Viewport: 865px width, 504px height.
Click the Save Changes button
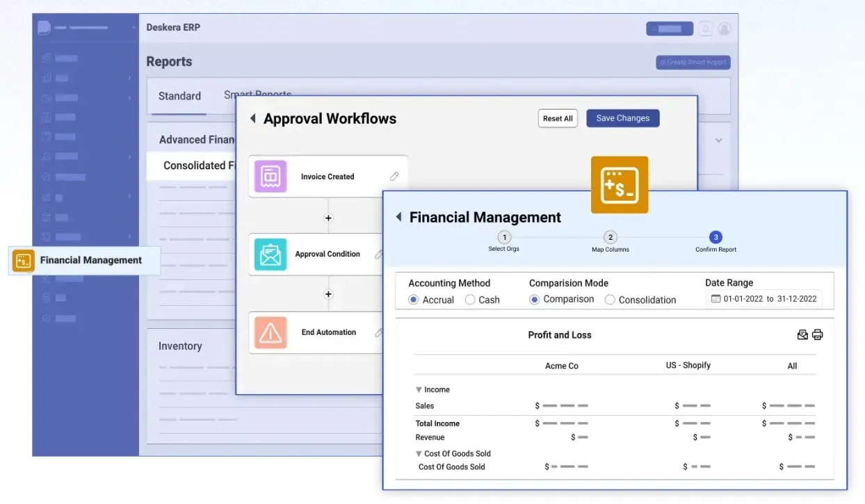tap(623, 118)
